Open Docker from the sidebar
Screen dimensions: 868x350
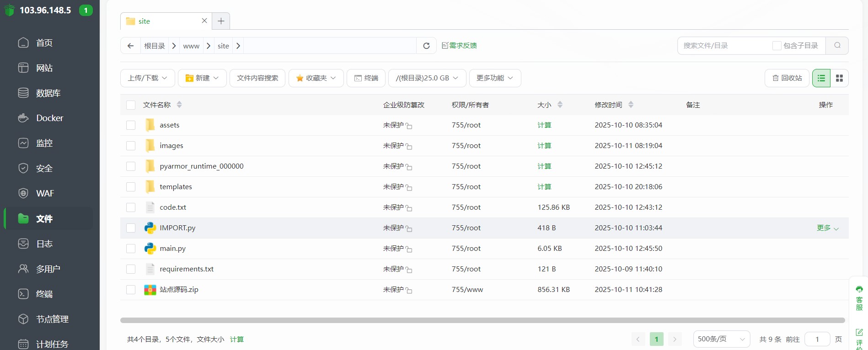49,118
